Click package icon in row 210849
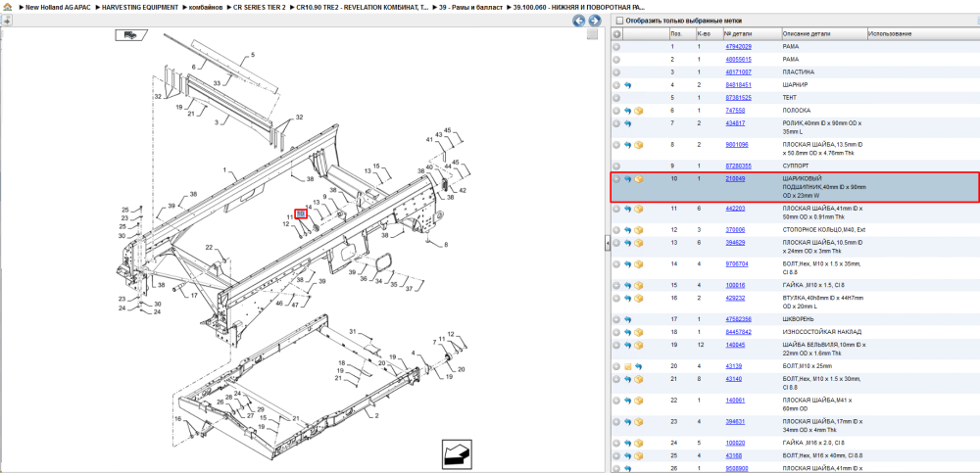The image size is (980, 473). (x=639, y=179)
